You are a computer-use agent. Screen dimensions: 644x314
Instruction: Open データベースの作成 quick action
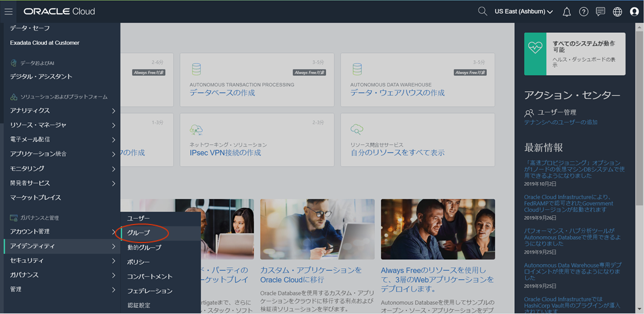point(222,93)
